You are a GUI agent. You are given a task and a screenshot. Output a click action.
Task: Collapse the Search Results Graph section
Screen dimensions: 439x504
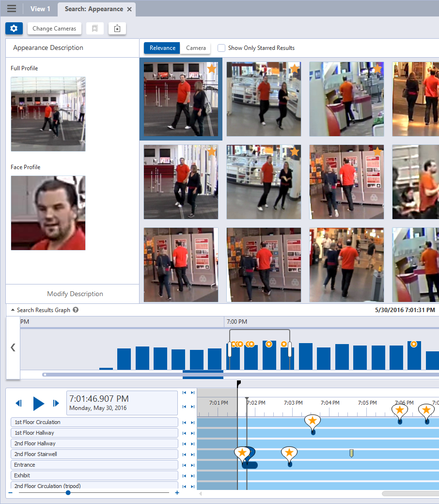coord(13,310)
